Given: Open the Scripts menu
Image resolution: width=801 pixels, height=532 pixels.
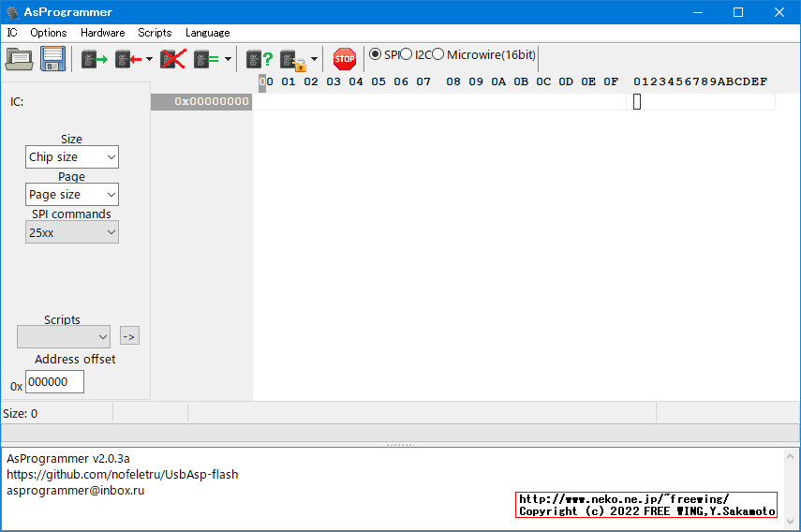Looking at the screenshot, I should pos(155,33).
